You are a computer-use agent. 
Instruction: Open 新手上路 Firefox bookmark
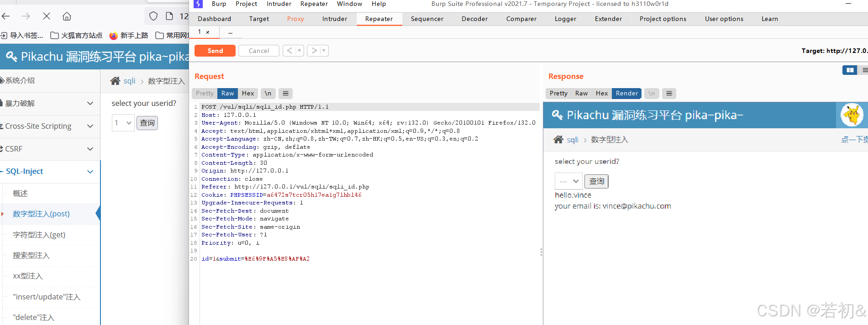tap(129, 35)
